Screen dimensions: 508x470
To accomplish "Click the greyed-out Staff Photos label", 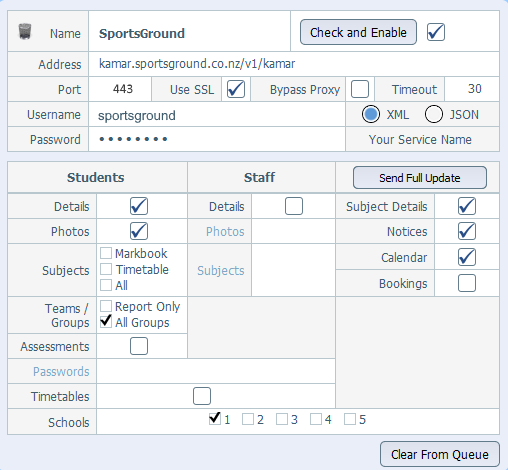I will (x=225, y=231).
